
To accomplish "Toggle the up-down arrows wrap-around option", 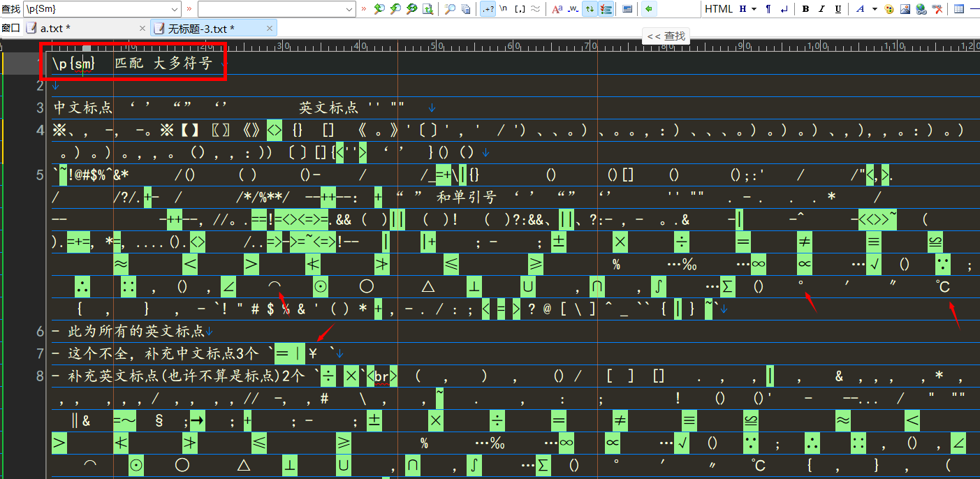I will coord(590,9).
